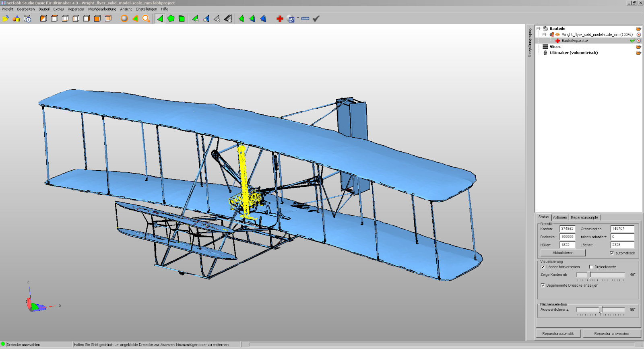The width and height of the screenshot is (644, 349).
Task: Open the Bearbeiten menu
Action: click(x=26, y=9)
